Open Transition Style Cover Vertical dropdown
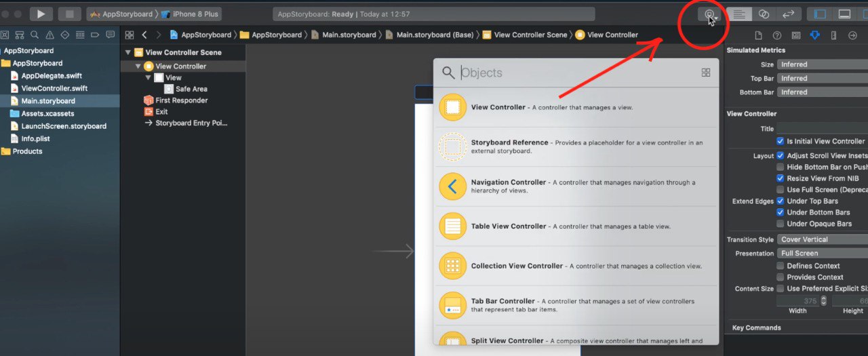Image resolution: width=868 pixels, height=356 pixels. pos(822,239)
